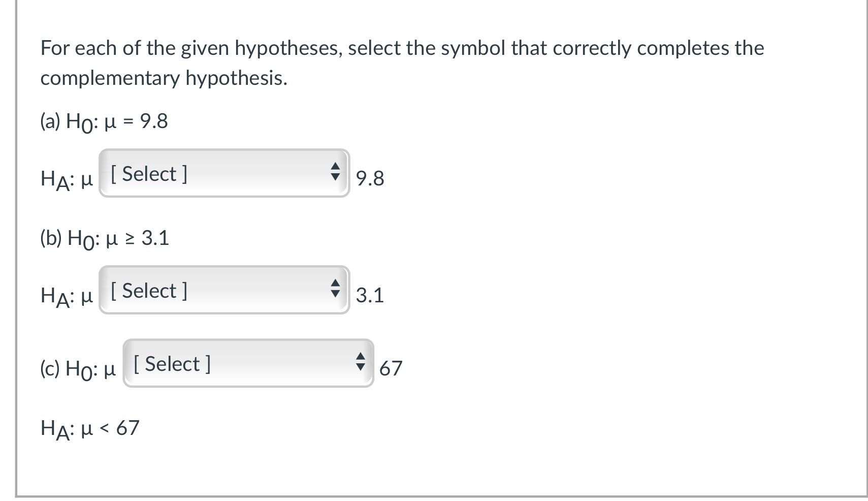
Task: Select the [ Select ] field for HA in (a)
Action: [223, 174]
